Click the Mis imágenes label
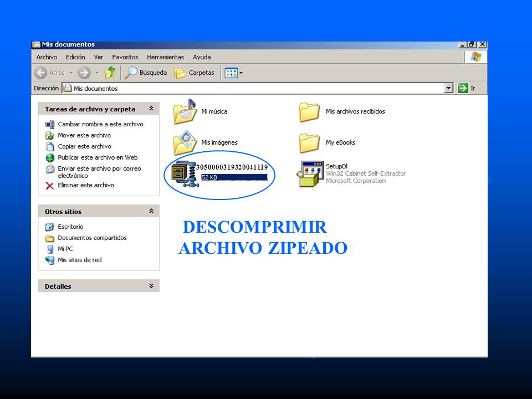 coord(219,142)
